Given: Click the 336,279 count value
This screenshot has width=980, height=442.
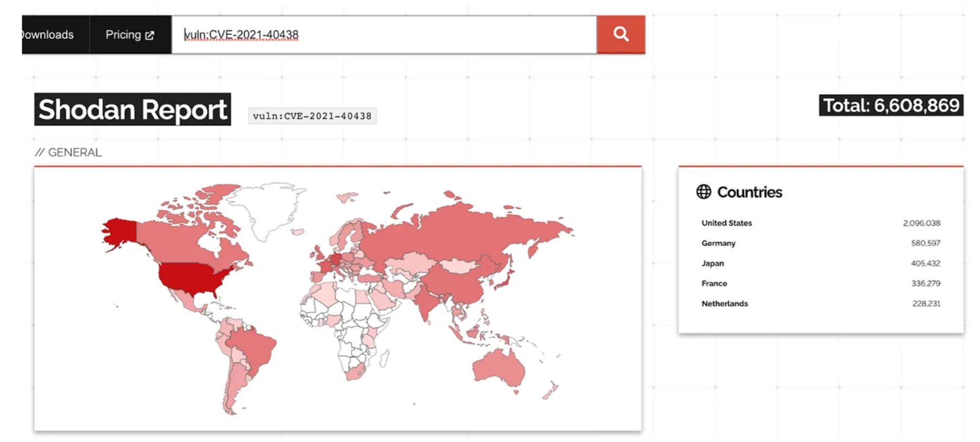Looking at the screenshot, I should point(926,283).
